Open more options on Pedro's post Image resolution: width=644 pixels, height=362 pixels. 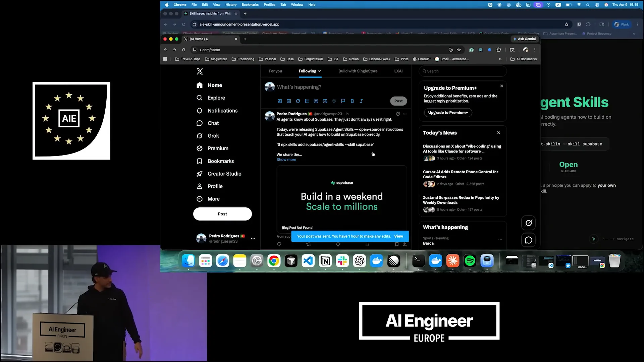[405, 114]
